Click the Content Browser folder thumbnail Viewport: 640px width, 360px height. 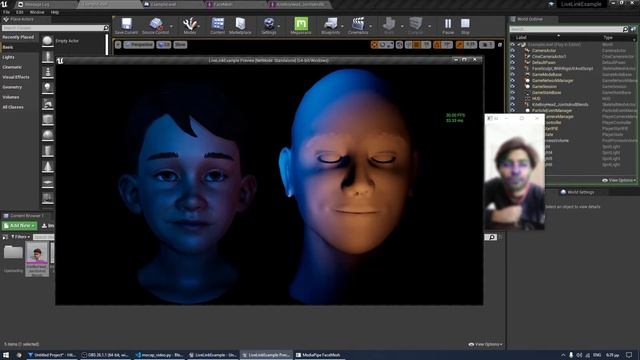click(x=13, y=252)
